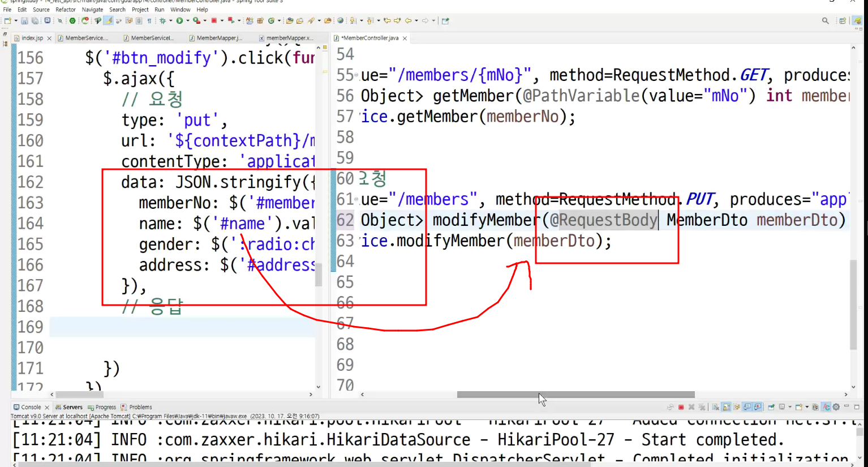
Task: Click the New file wizard icon
Action: click(x=7, y=21)
